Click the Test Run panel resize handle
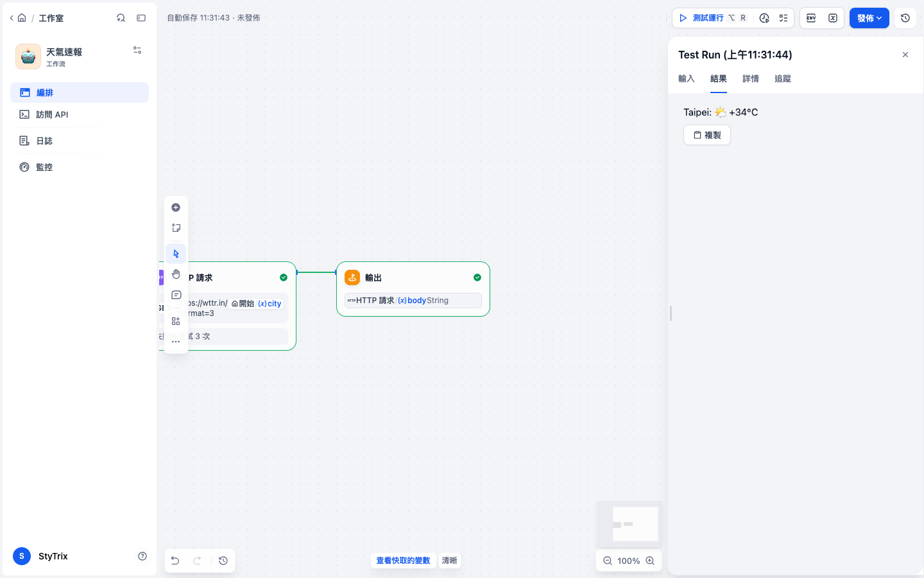The image size is (924, 578). tap(671, 313)
